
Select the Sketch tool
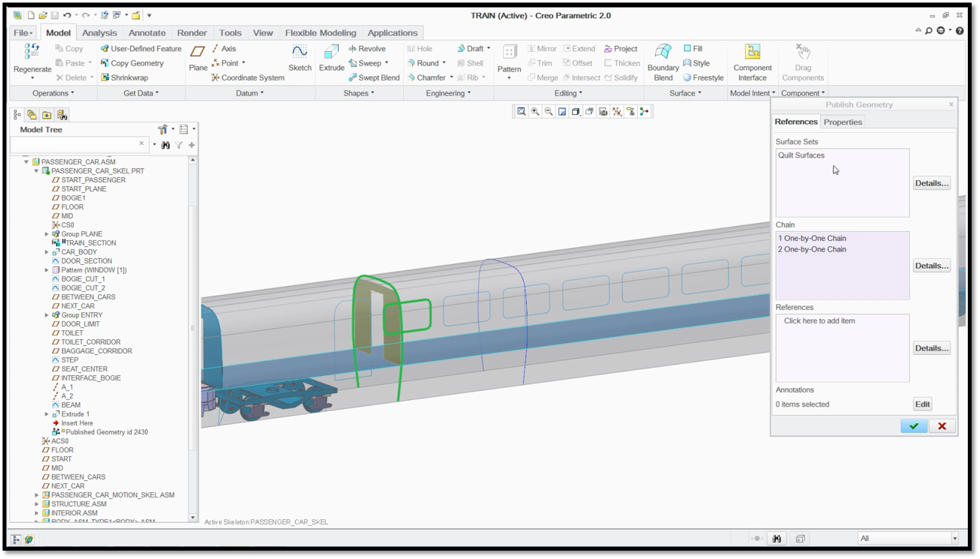click(x=299, y=58)
